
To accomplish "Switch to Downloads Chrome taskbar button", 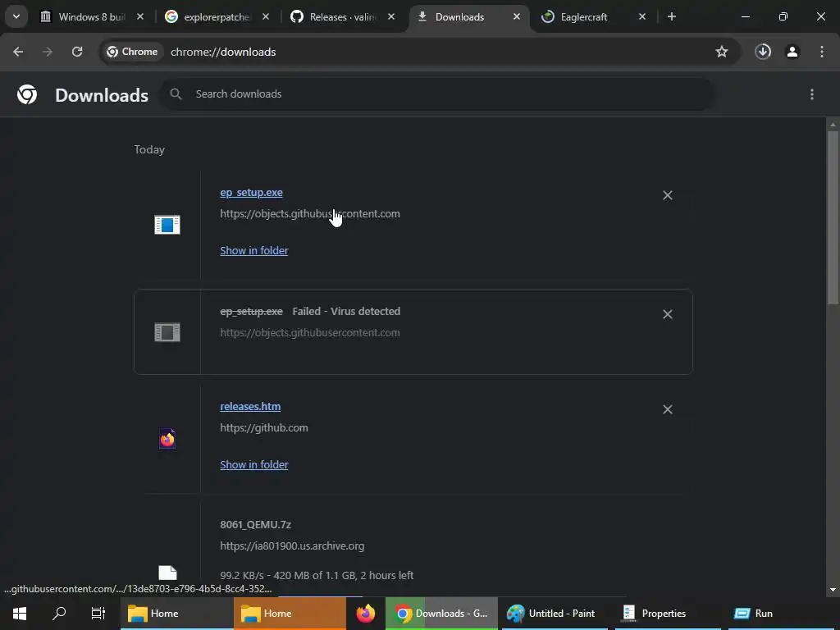I will pos(441,614).
